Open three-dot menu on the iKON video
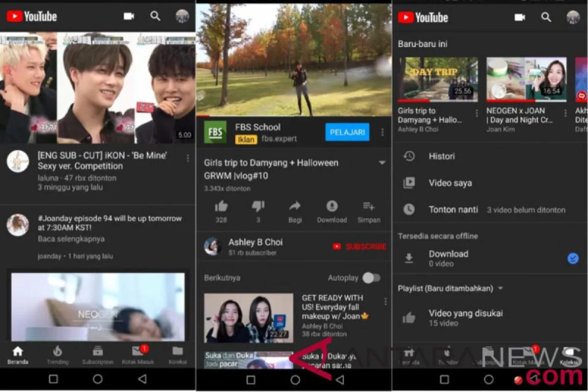Viewport: 588px width, 392px height. coord(188,158)
